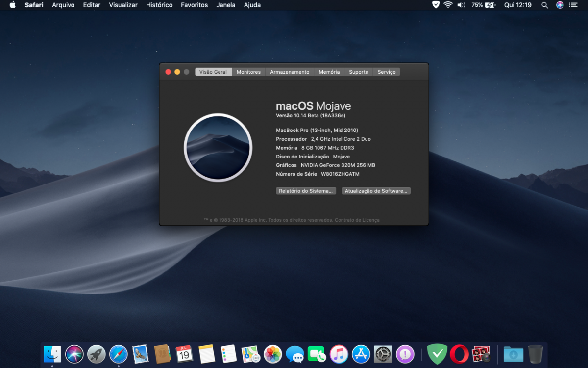The image size is (588, 368).
Task: Click the clock showing Qui 12:19
Action: click(x=518, y=5)
